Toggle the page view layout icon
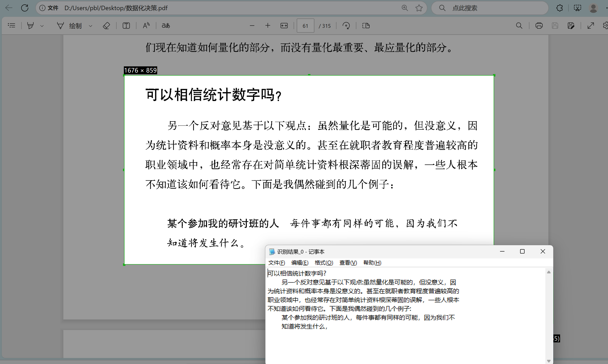 click(x=366, y=26)
